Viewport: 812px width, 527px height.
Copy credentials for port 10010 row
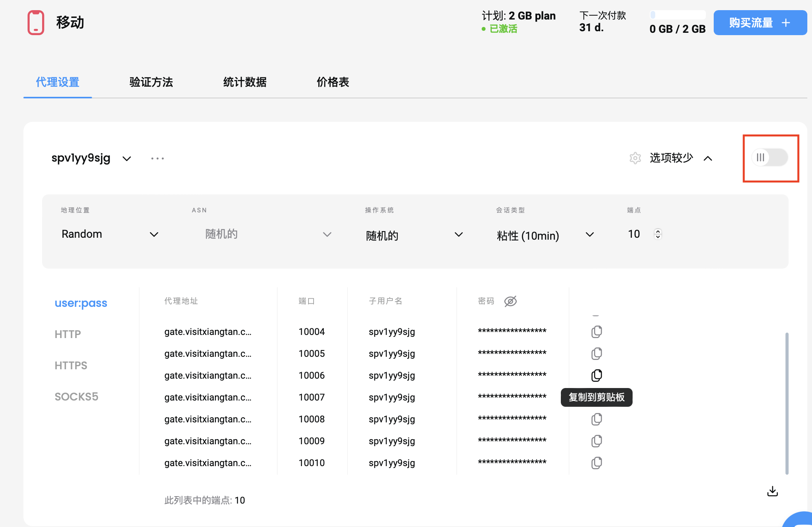click(x=596, y=463)
